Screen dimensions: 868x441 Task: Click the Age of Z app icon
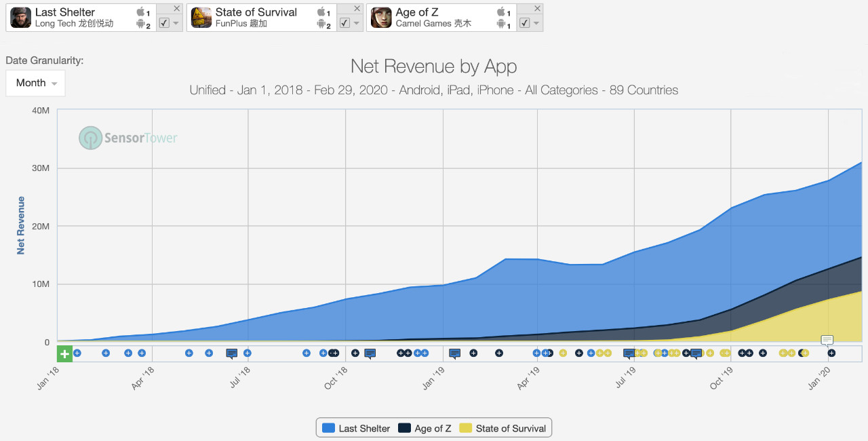(x=381, y=18)
